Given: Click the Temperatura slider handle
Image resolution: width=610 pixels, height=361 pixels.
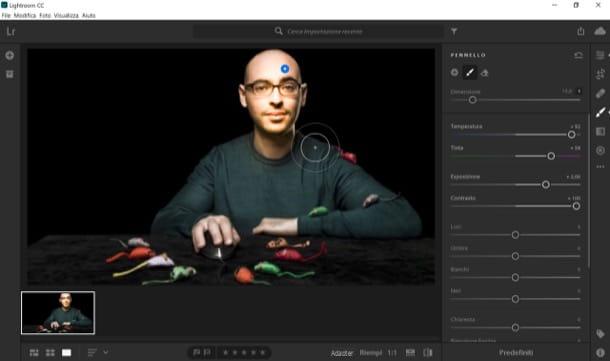Looking at the screenshot, I should coord(571,135).
